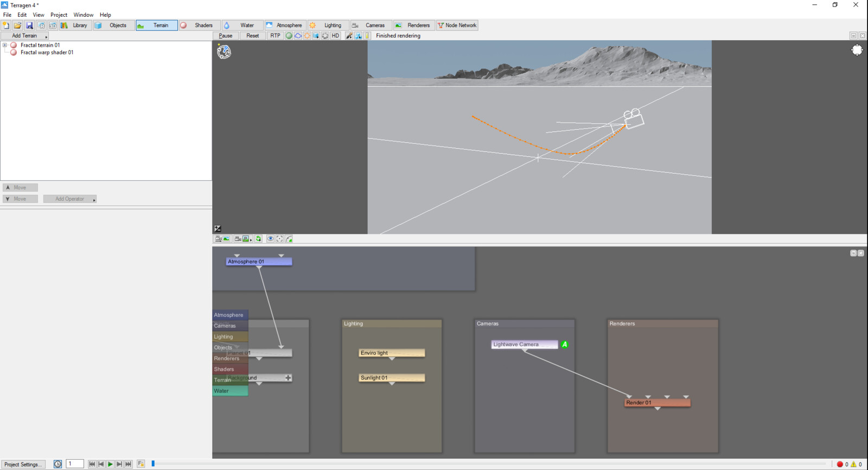
Task: Click the green refresh arrows icon
Action: 259,239
